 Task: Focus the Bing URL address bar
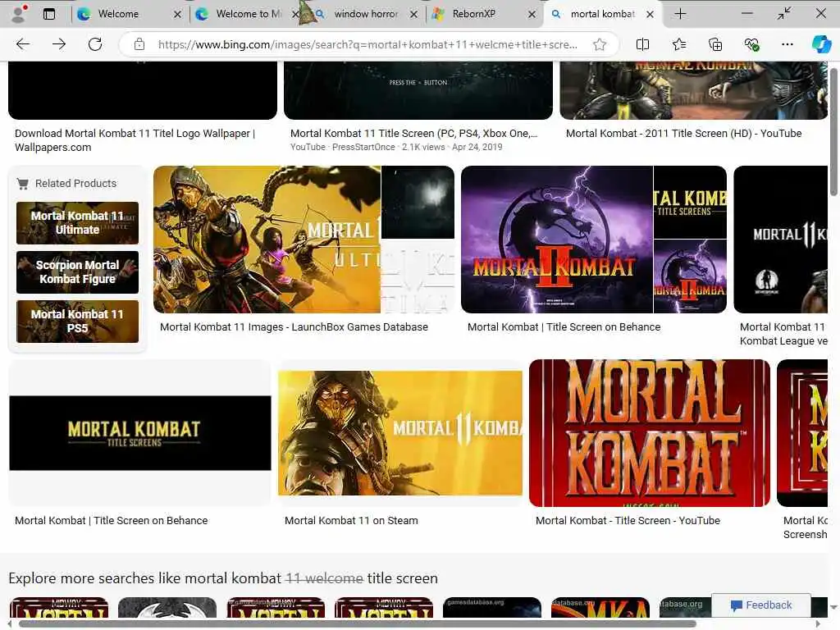[x=367, y=44]
